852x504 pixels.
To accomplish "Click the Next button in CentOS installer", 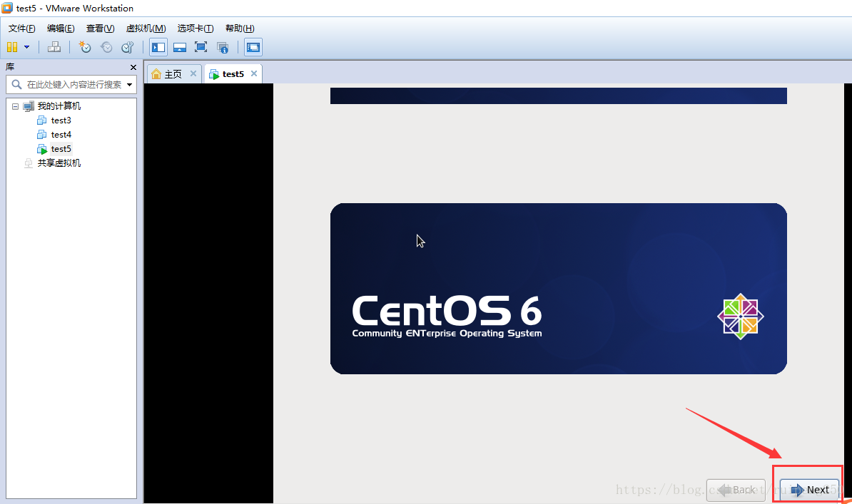I will coord(809,490).
